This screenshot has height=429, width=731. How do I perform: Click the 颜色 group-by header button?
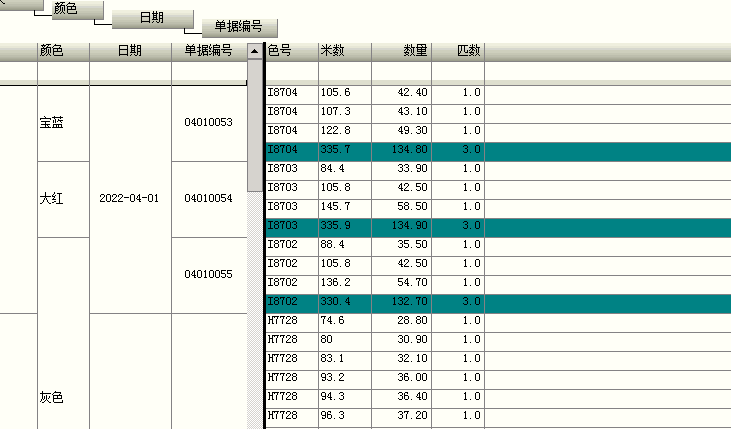(x=77, y=9)
